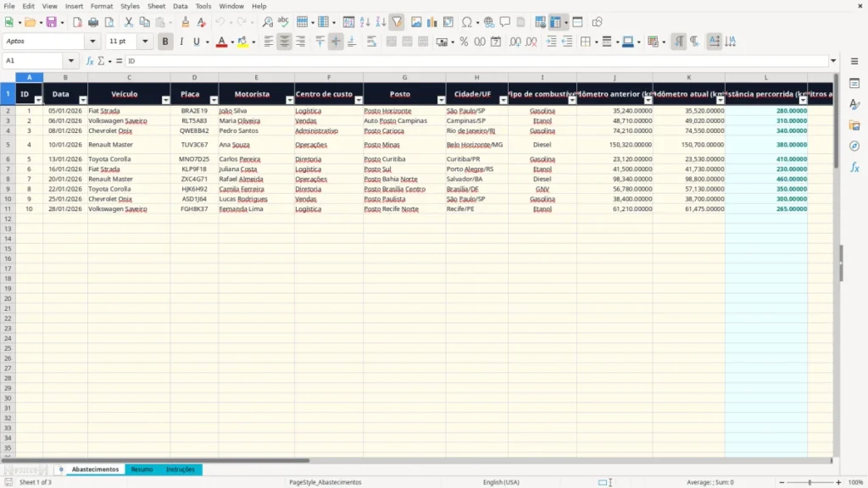Open a file with the folder icon
Screen dimensions: 868x488
[30, 22]
